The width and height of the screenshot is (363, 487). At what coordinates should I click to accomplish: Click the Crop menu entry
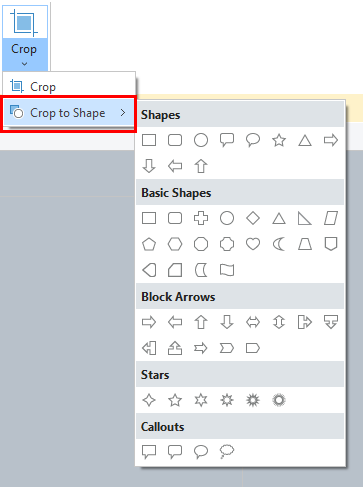click(x=69, y=87)
